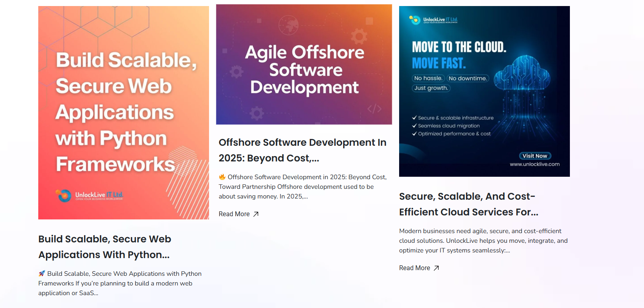644x308 pixels.
Task: Click the Agile Offshore Software Development banner image
Action: pyautogui.click(x=304, y=64)
